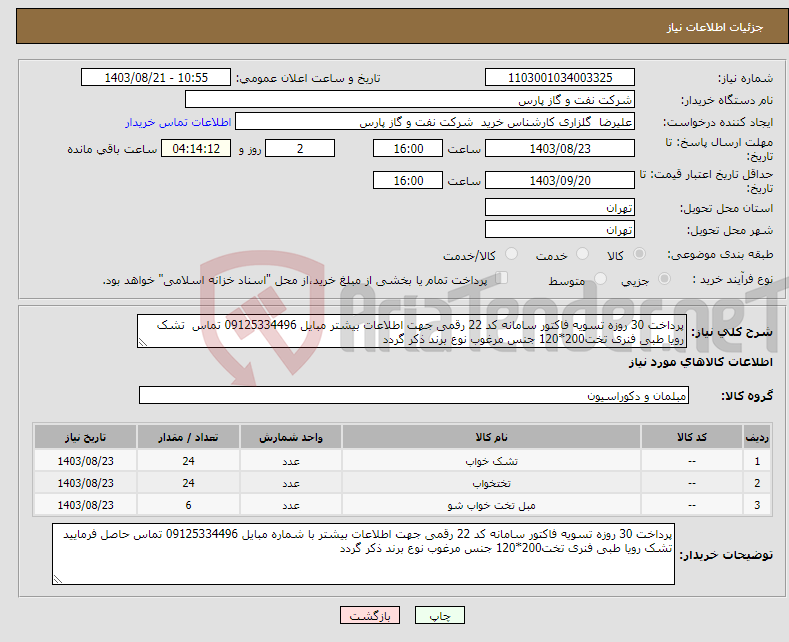This screenshot has height=642, width=789.
Task: Toggle the اسناد خزانه اسلامی payment checkbox
Action: (x=501, y=278)
